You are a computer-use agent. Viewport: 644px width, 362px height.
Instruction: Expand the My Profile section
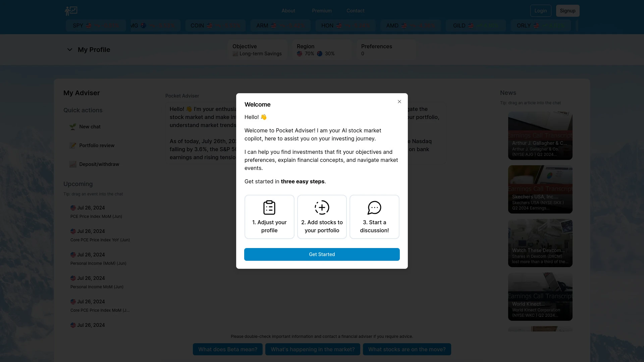[69, 50]
